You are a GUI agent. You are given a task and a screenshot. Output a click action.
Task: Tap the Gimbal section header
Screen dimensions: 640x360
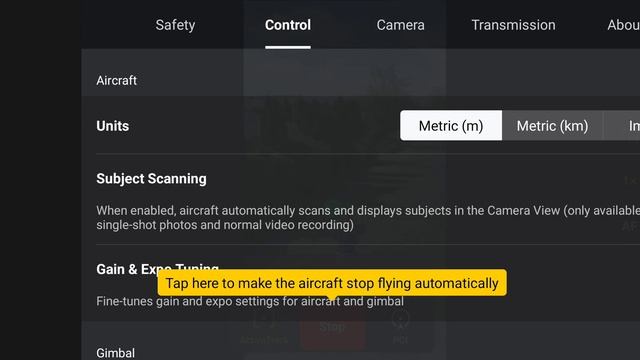coord(116,353)
